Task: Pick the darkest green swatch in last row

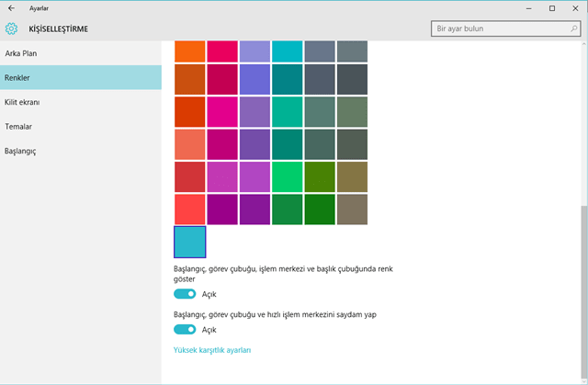Action: 320,209
